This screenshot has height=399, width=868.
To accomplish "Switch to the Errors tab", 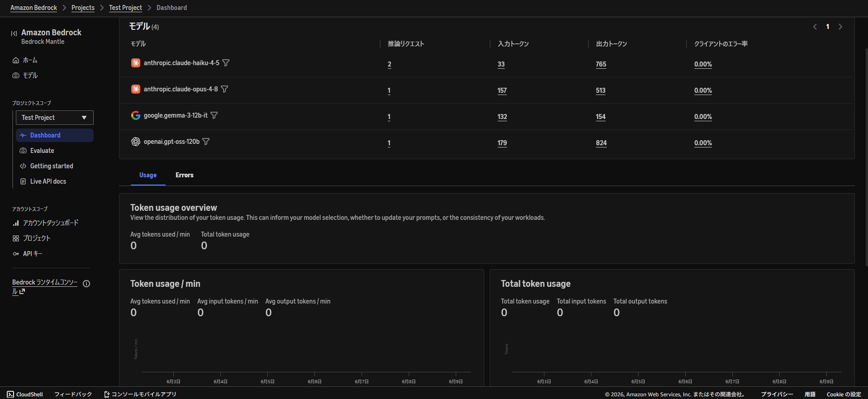I will (x=185, y=175).
